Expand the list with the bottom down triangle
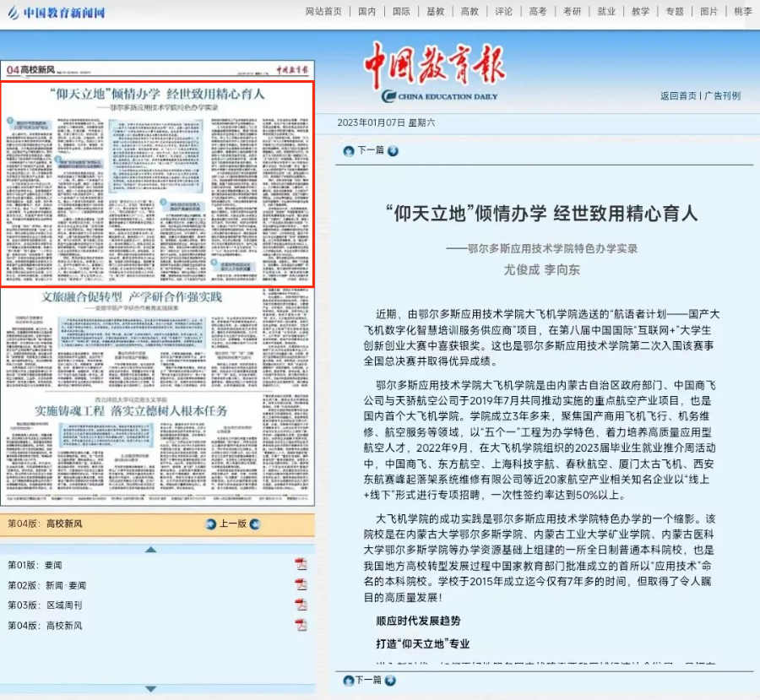This screenshot has width=760, height=700. pos(150,689)
